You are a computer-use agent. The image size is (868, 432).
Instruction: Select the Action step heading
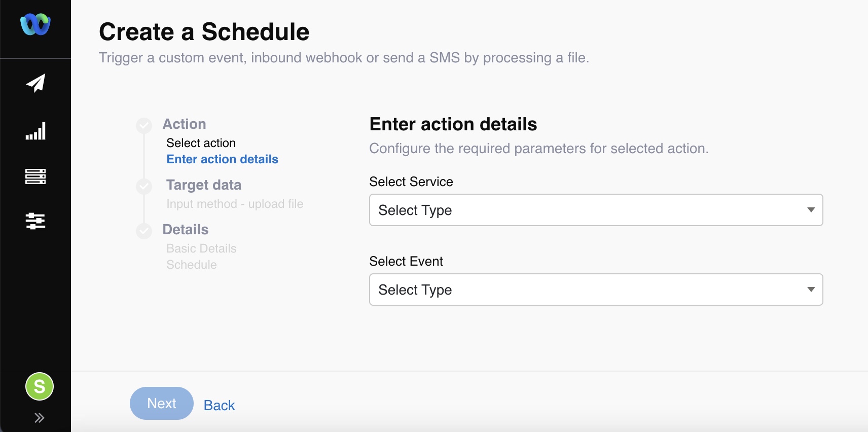click(184, 124)
